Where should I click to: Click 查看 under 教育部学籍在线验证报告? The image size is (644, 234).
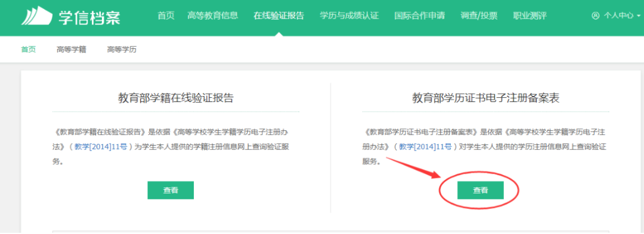click(171, 190)
